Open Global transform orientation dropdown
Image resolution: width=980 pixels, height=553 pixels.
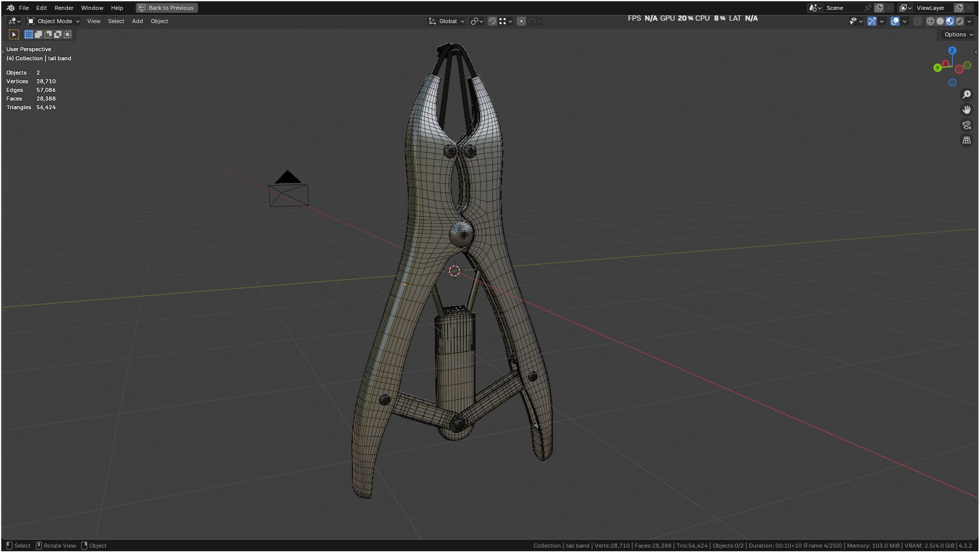447,21
